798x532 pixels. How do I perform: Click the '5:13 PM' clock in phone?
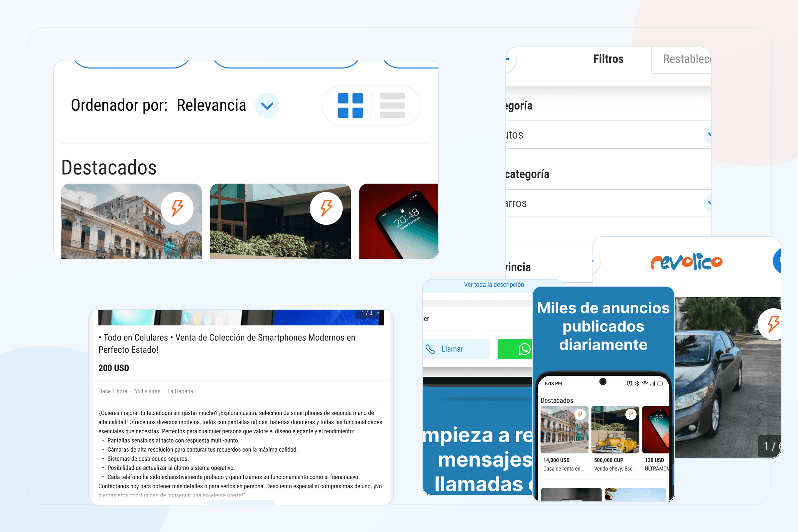[x=553, y=384]
